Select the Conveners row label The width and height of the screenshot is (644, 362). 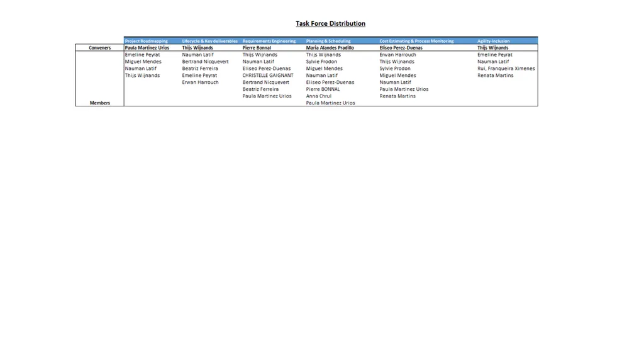point(100,48)
